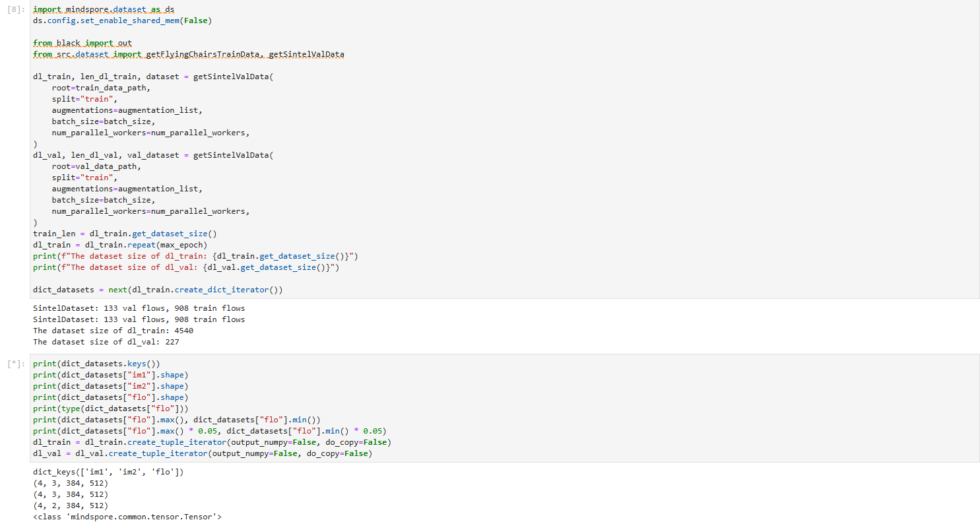Click the print(dict_datasets.keys()) line
This screenshot has height=522, width=980.
click(96, 364)
